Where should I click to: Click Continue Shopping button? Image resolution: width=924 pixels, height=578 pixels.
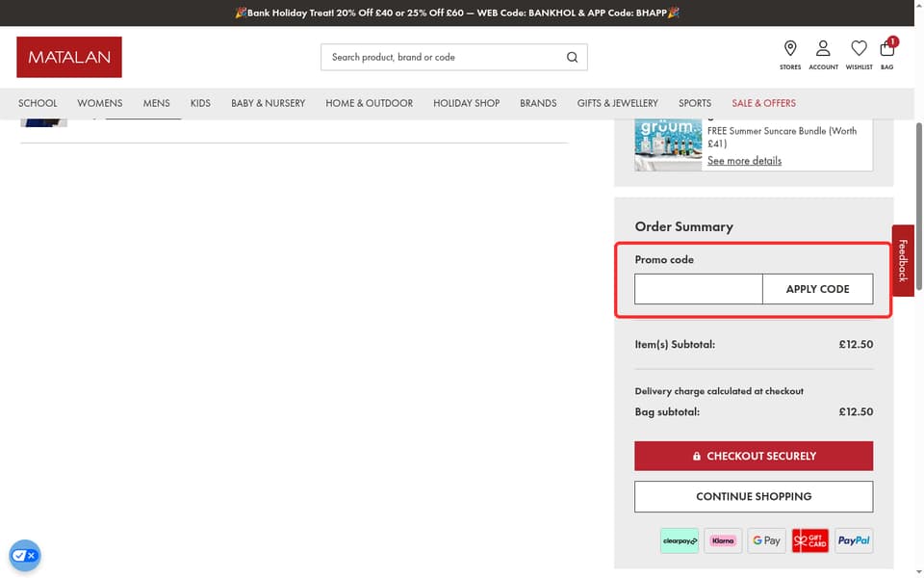coord(754,497)
